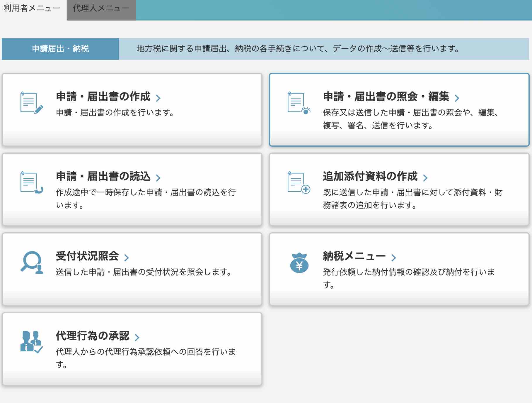Click the chevron next to 追加添付資料の作成
The image size is (532, 403).
425,178
